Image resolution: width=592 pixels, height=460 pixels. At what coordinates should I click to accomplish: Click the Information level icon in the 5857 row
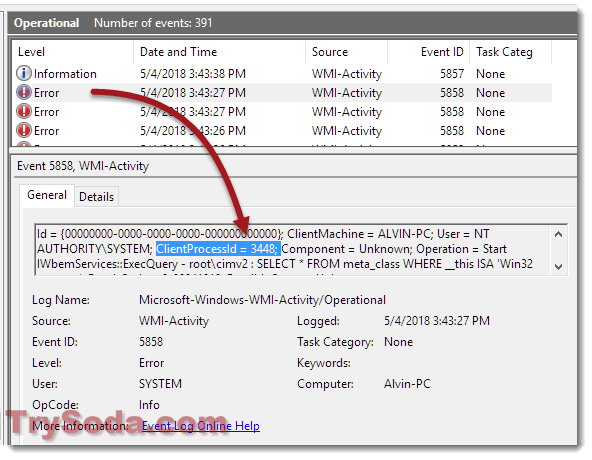coord(24,73)
